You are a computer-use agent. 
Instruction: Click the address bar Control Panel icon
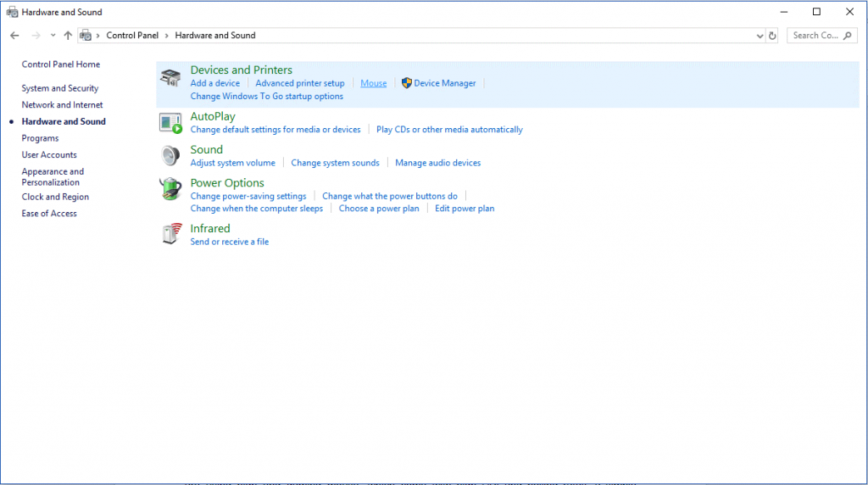click(x=86, y=36)
